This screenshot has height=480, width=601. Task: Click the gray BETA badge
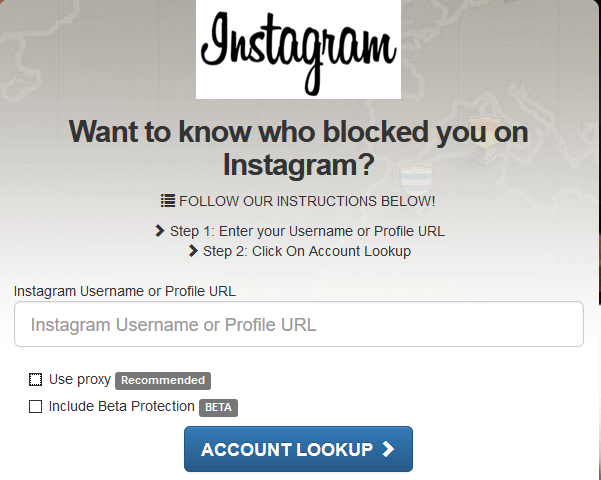click(218, 408)
